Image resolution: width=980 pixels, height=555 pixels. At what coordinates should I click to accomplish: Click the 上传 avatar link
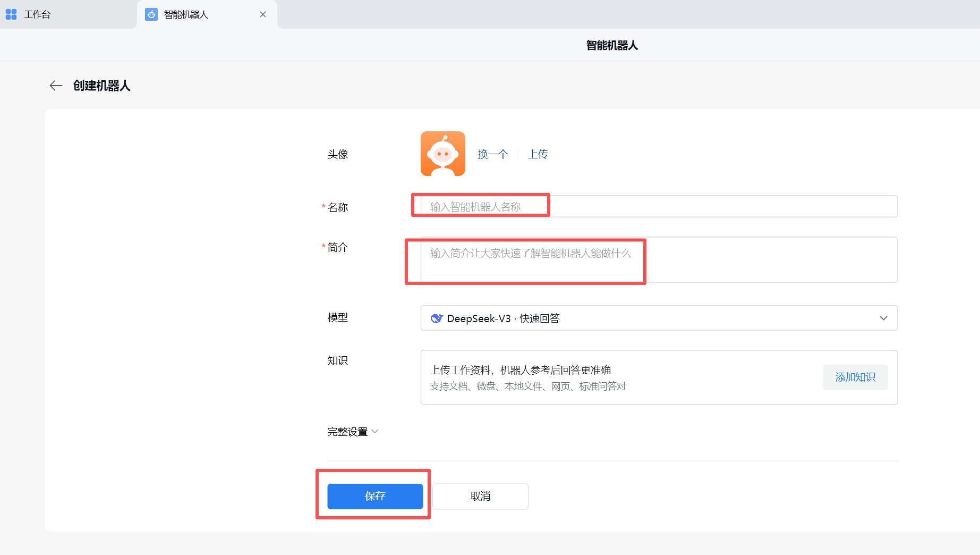pyautogui.click(x=538, y=154)
